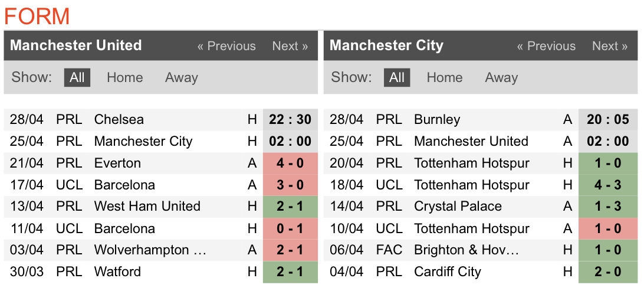644x288 pixels.
Task: Click the Burnley 20 : 05 kickoff time
Action: click(607, 119)
